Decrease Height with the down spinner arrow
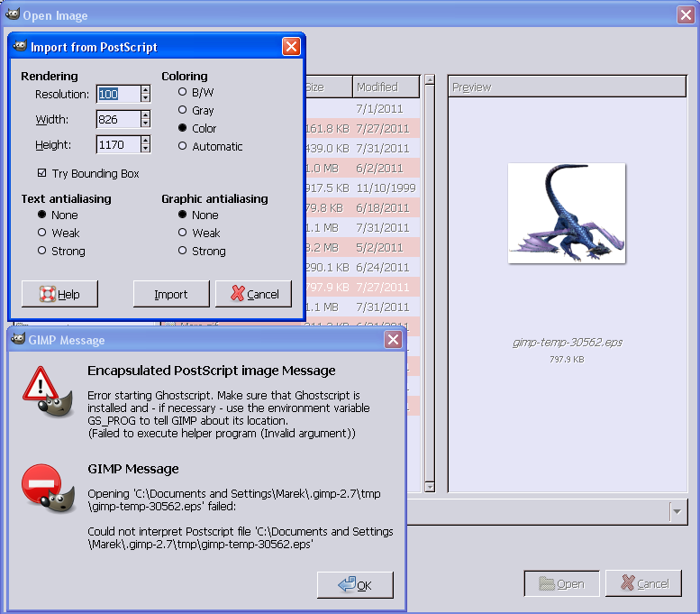Screen dimensions: 700x614 (146, 150)
